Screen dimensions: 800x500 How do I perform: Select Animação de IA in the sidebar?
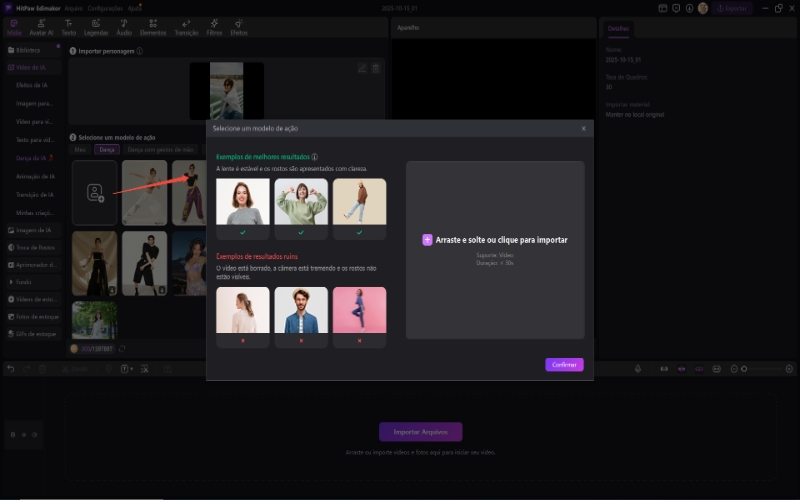click(x=35, y=177)
